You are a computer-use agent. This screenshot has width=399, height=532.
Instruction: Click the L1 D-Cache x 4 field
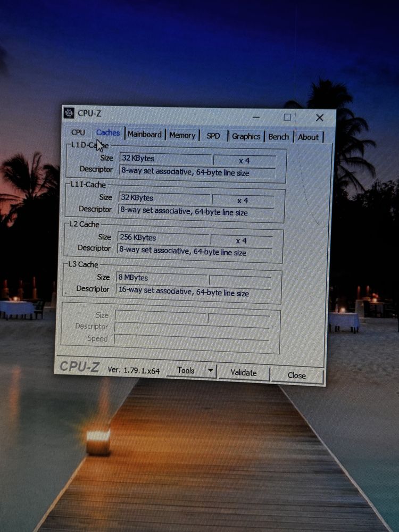click(244, 161)
